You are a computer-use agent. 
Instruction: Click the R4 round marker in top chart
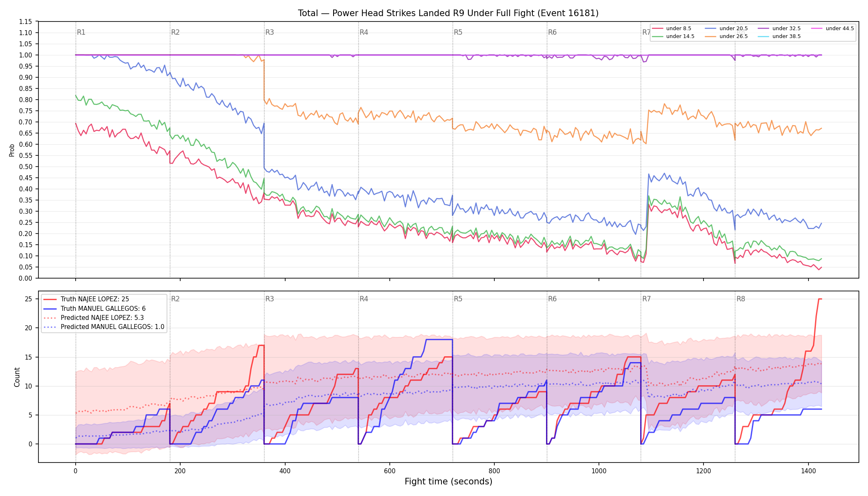click(364, 32)
